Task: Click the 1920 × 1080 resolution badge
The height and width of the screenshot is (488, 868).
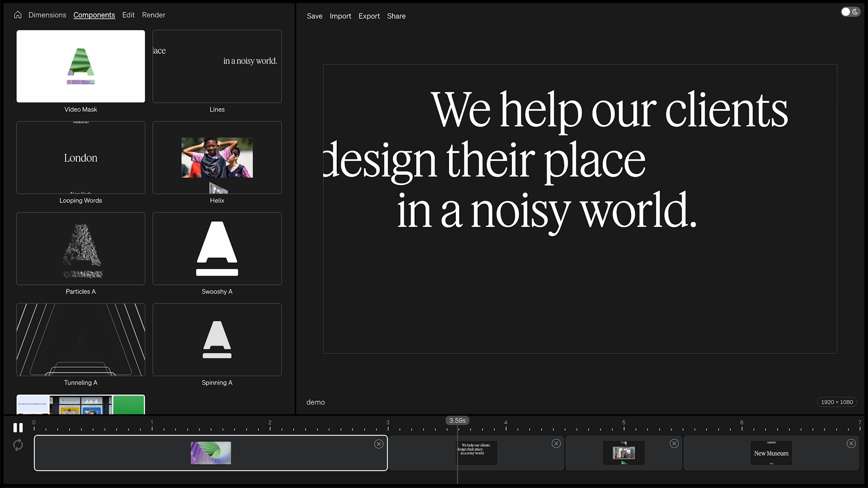Action: (836, 402)
